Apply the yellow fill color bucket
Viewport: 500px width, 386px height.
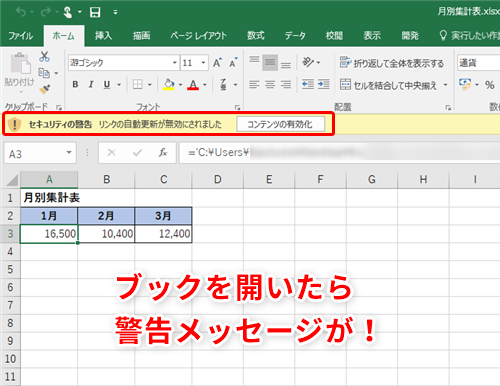click(169, 85)
